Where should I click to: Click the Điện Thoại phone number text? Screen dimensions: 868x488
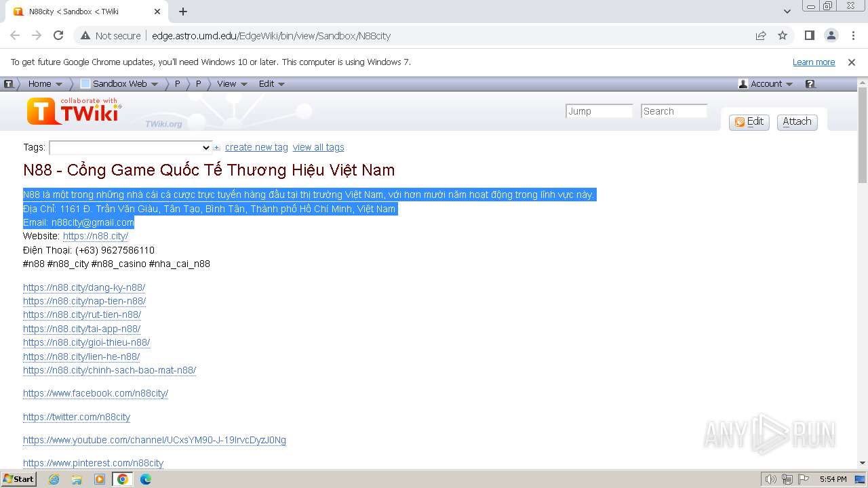[89, 250]
